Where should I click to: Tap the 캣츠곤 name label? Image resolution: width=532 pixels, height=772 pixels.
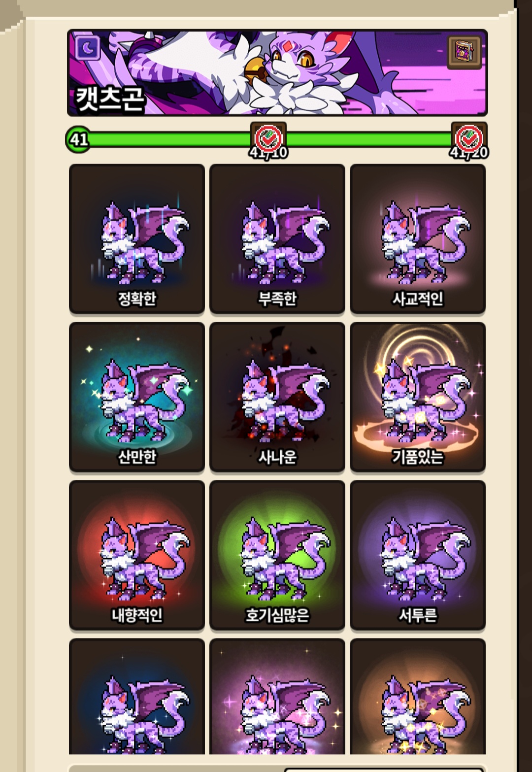pos(110,98)
